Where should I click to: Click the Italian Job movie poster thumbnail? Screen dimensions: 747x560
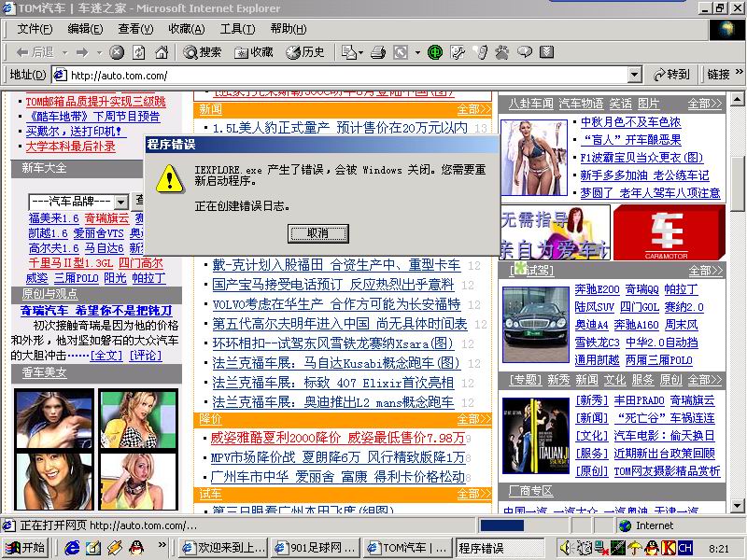[535, 436]
